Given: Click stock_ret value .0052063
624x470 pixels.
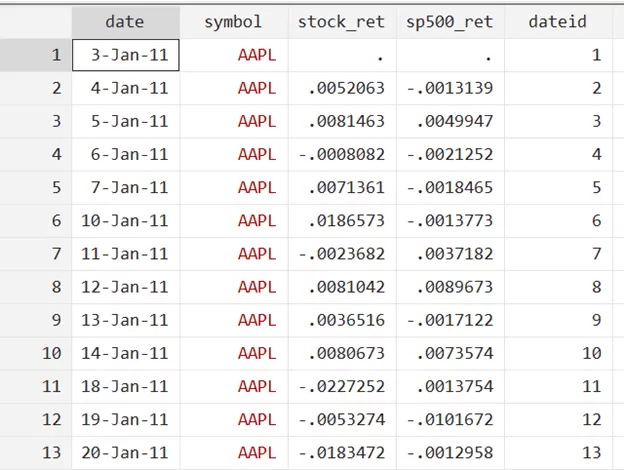Looking at the screenshot, I should (x=342, y=88).
